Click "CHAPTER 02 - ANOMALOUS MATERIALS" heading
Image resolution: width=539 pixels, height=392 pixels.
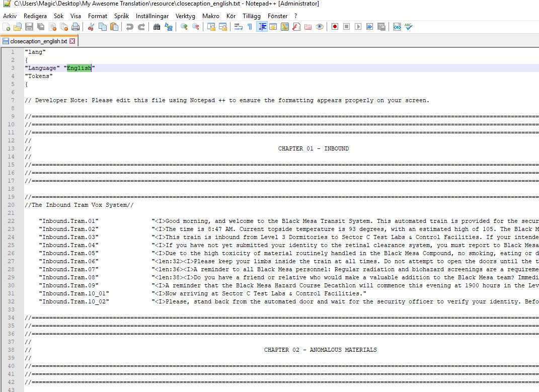coord(321,350)
